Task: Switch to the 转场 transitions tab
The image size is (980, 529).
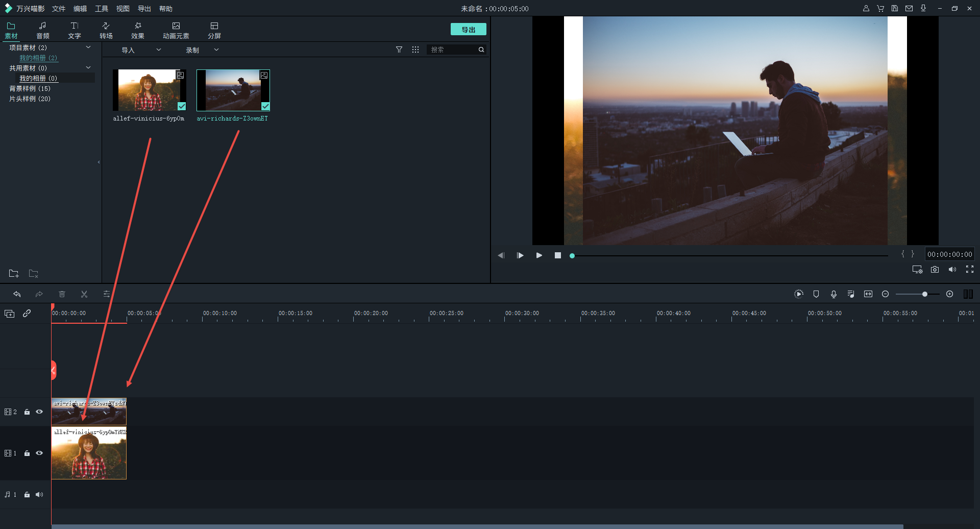Action: click(106, 30)
